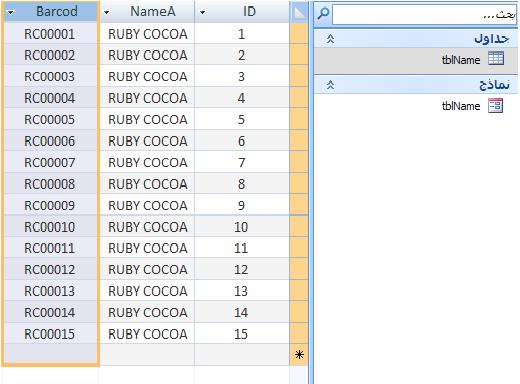
Task: Click RUBY COCOA cell in row ID 1
Action: pyautogui.click(x=148, y=34)
